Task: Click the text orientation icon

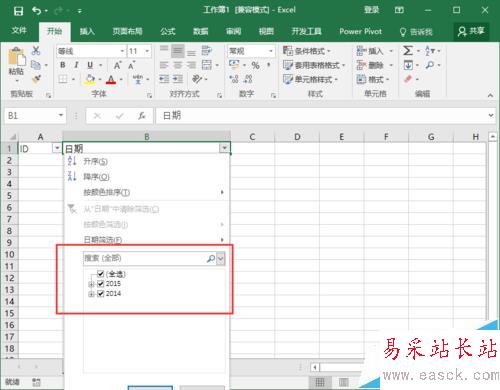Action: point(197,79)
